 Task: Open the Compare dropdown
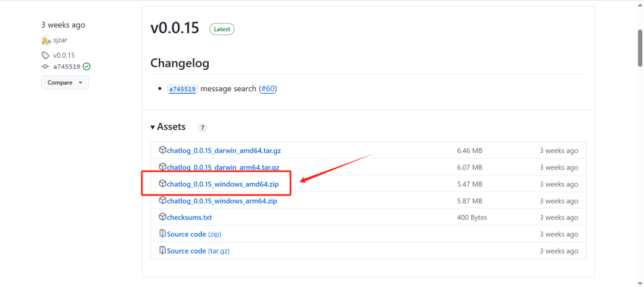coord(65,83)
